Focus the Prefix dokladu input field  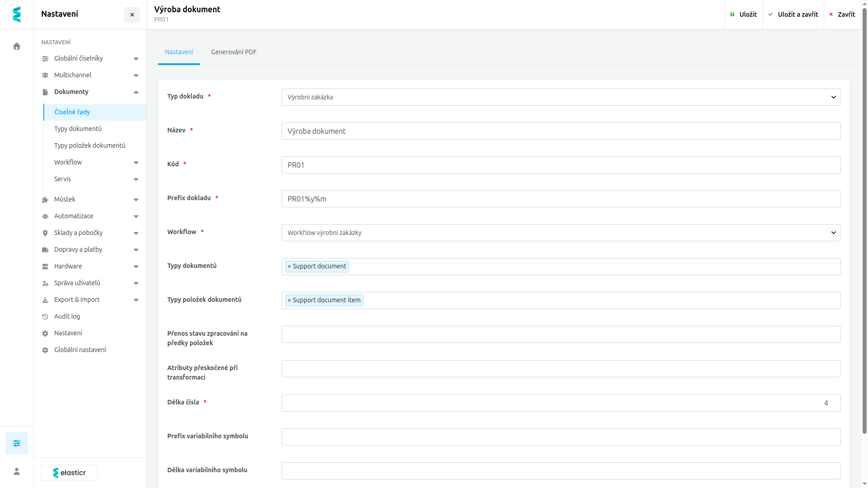pyautogui.click(x=561, y=199)
